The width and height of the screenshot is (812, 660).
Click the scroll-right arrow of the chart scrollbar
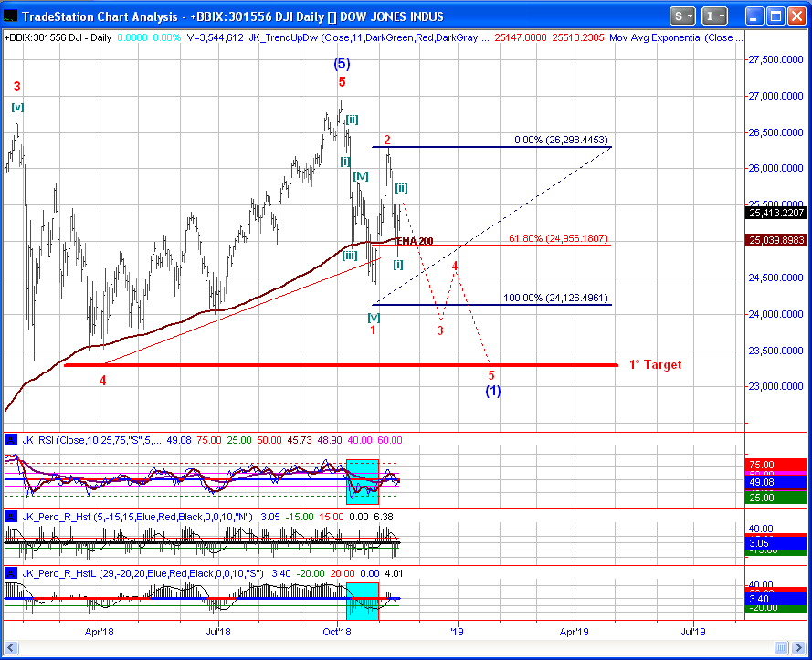[800, 647]
